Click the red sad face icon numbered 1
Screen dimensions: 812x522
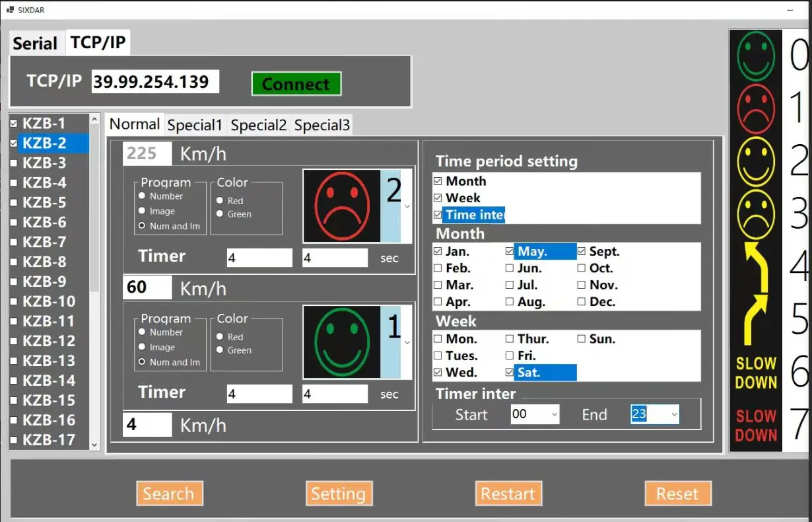tap(756, 109)
